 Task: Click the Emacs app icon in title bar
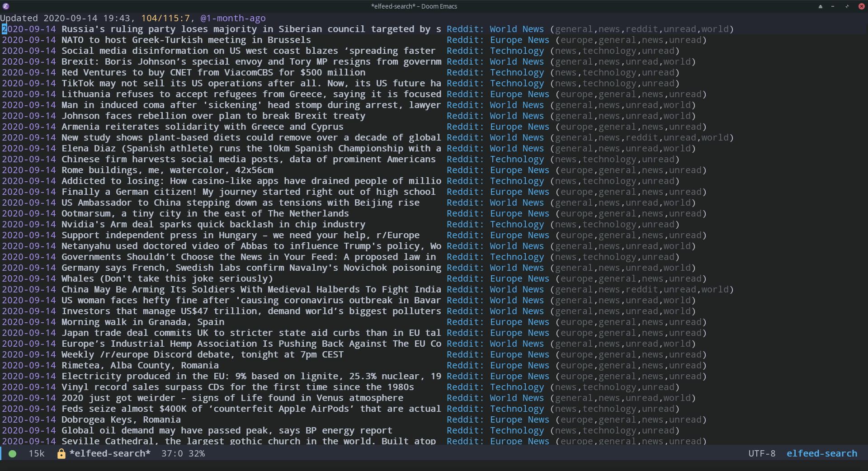[x=6, y=6]
